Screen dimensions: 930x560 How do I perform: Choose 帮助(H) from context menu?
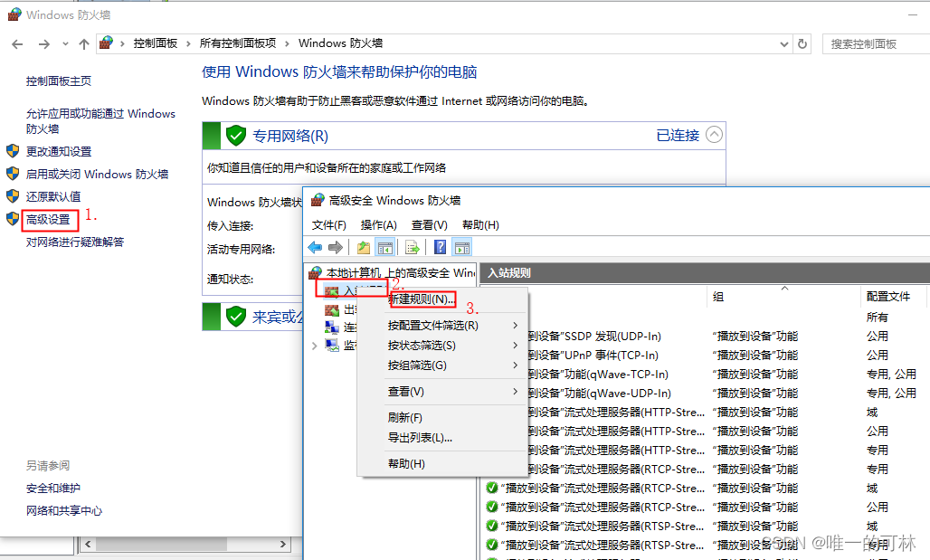[406, 463]
